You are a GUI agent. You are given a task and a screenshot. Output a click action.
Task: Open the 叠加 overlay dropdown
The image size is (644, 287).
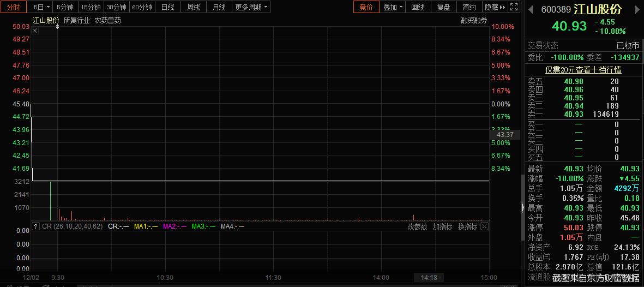pyautogui.click(x=393, y=7)
